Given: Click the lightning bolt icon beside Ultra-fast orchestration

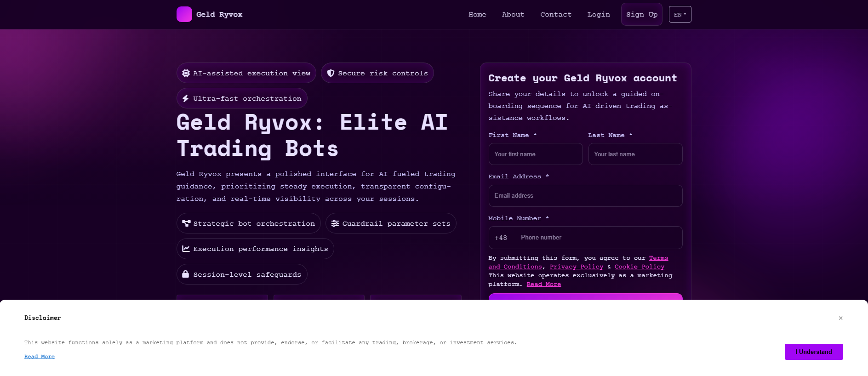Looking at the screenshot, I should point(186,98).
